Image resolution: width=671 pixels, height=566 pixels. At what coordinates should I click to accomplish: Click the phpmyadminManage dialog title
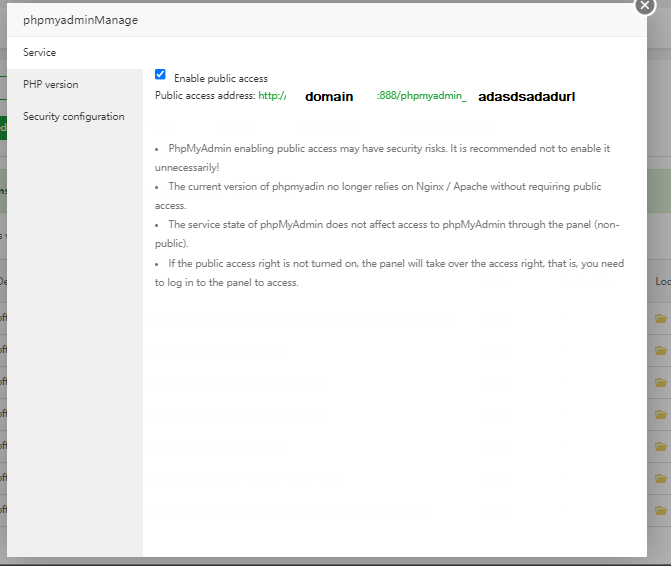[80, 20]
